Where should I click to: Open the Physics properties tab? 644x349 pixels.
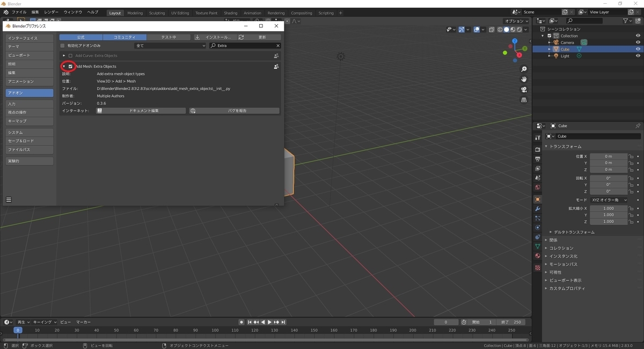click(538, 228)
